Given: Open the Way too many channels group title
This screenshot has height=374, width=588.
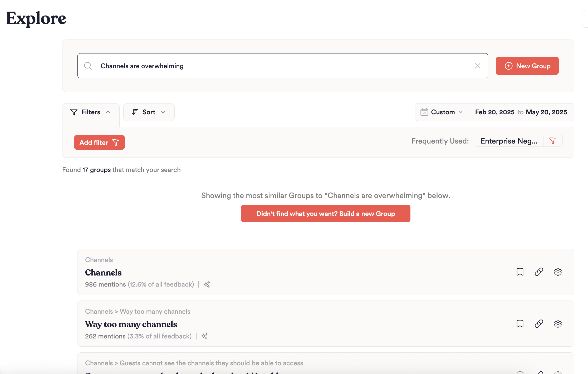Looking at the screenshot, I should point(131,324).
